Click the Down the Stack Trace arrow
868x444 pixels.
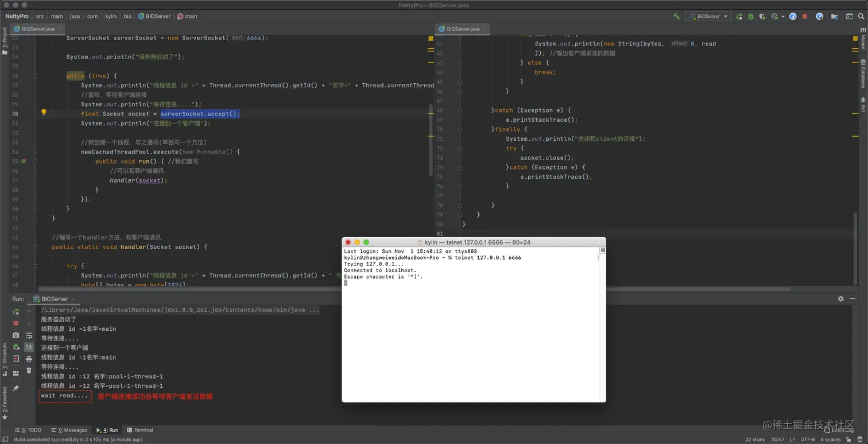pyautogui.click(x=29, y=323)
